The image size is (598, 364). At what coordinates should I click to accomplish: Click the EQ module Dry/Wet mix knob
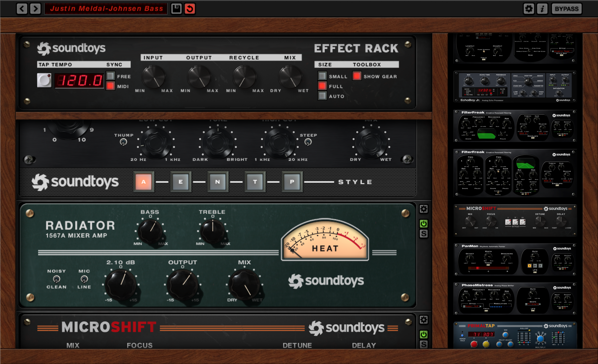point(371,143)
